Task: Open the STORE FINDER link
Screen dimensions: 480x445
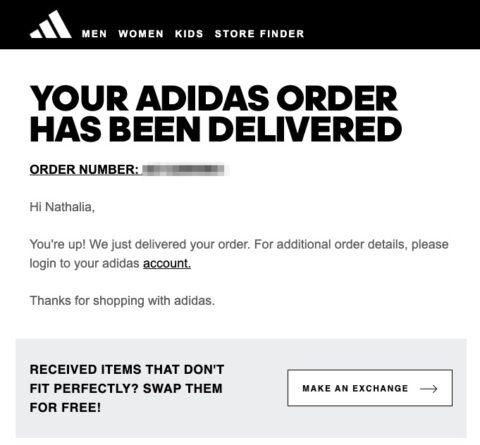Action: pyautogui.click(x=259, y=34)
